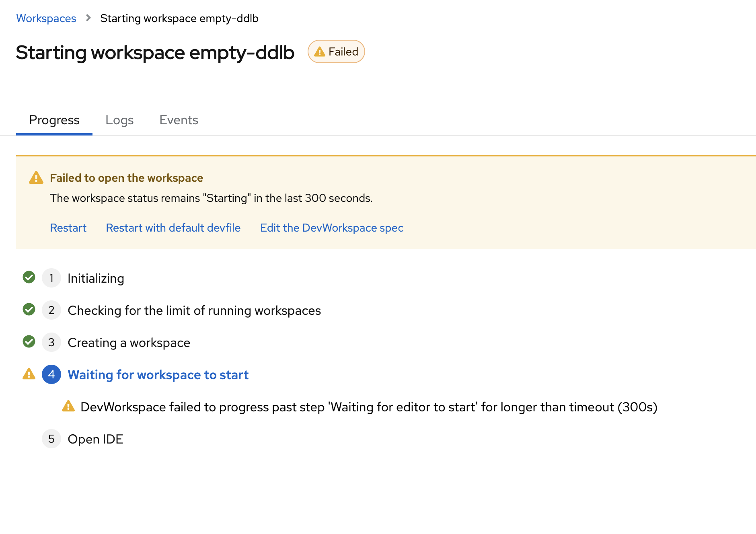
Task: Choose Restart with default devfile
Action: click(x=173, y=228)
